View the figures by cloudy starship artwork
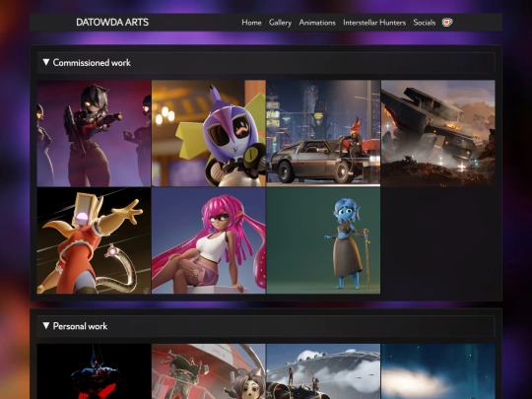 tap(323, 371)
